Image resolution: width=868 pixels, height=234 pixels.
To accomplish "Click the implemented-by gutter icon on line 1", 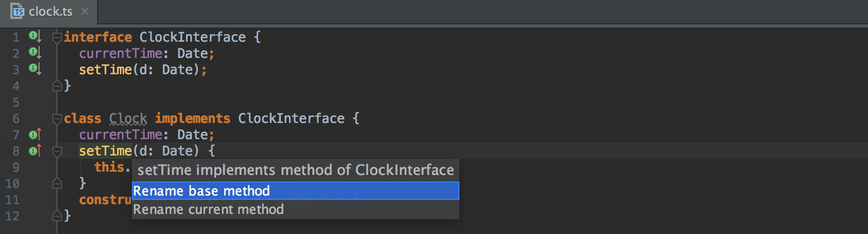I will point(35,36).
